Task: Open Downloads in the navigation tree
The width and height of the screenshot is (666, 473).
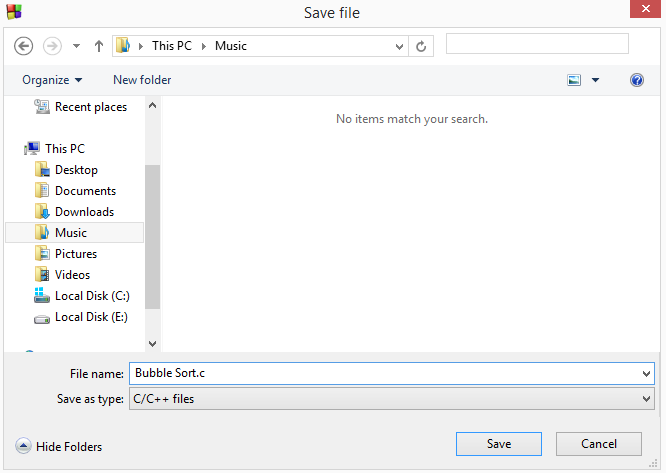Action: point(85,212)
